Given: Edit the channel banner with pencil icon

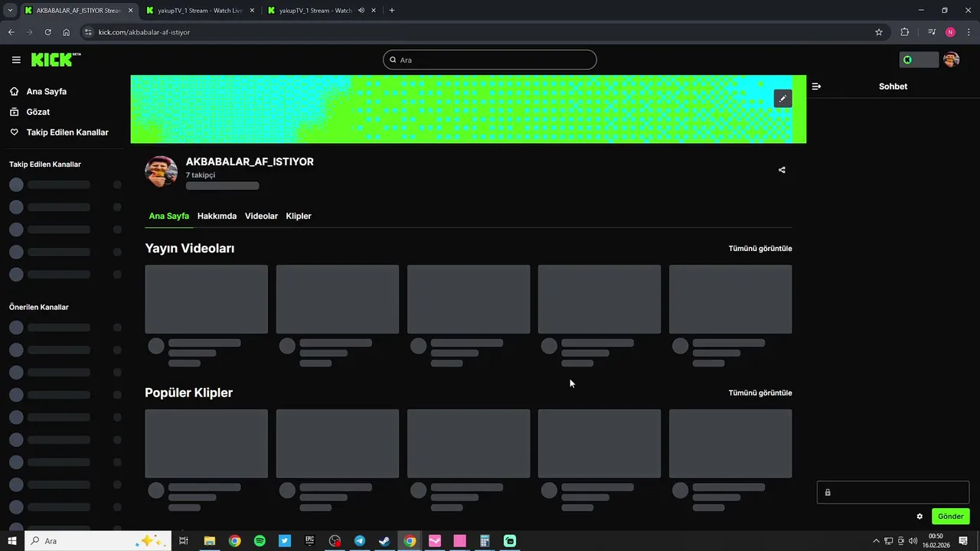Looking at the screenshot, I should pos(782,98).
